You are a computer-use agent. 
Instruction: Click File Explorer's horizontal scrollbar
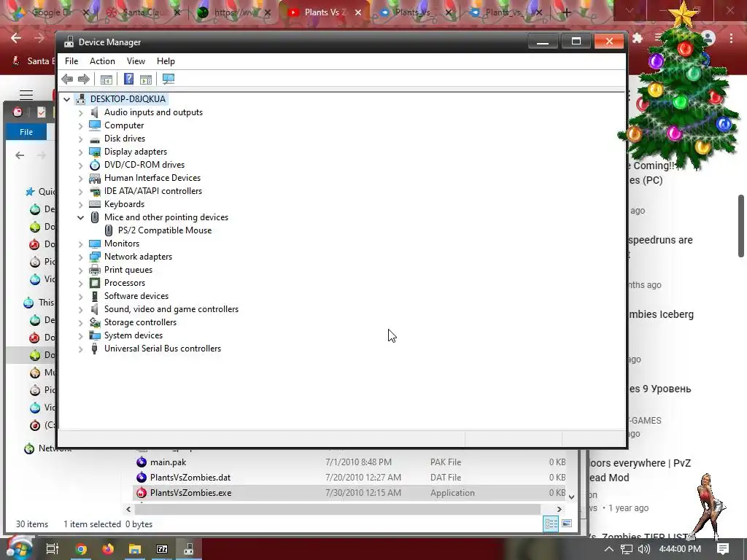click(x=337, y=509)
